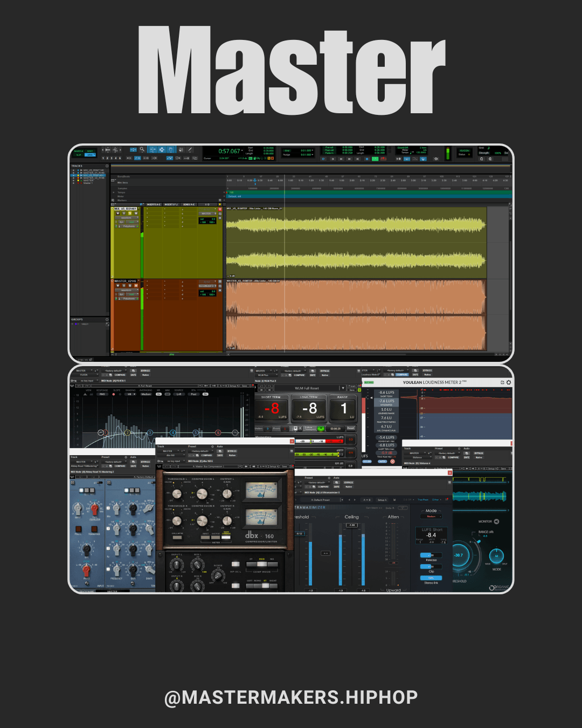
Task: Click the Organic logo in Sibilance plugin
Action: tap(499, 588)
